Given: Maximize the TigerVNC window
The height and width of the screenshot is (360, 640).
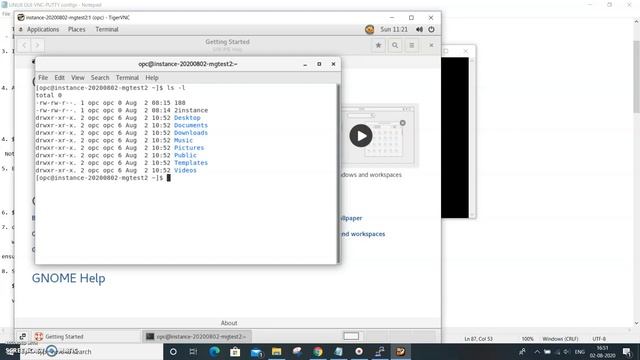Looking at the screenshot, I should 411,18.
